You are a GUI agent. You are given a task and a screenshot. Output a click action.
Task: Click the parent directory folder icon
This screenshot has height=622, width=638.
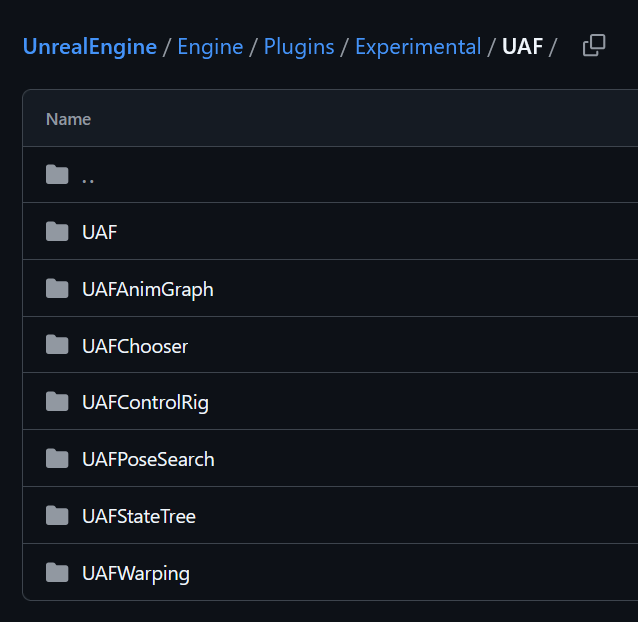57,175
